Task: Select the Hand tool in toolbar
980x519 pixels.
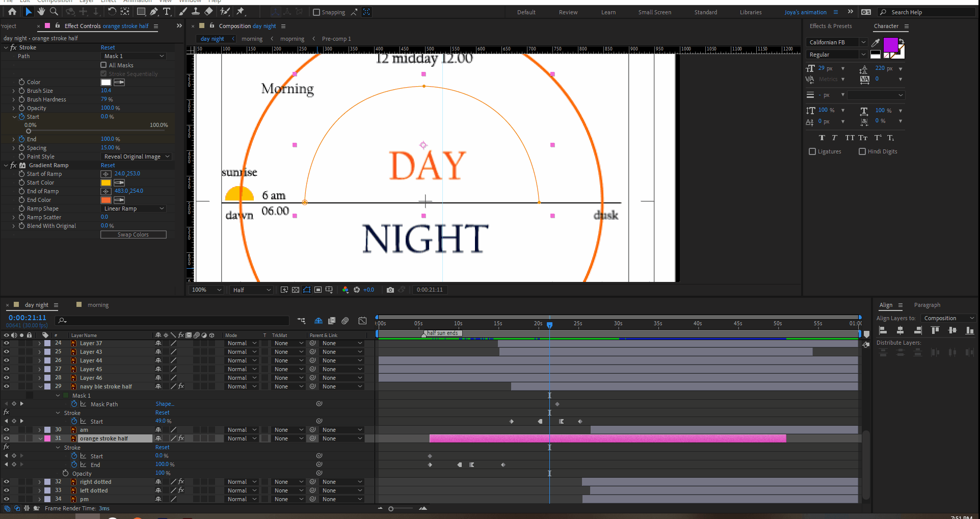Action: click(41, 12)
